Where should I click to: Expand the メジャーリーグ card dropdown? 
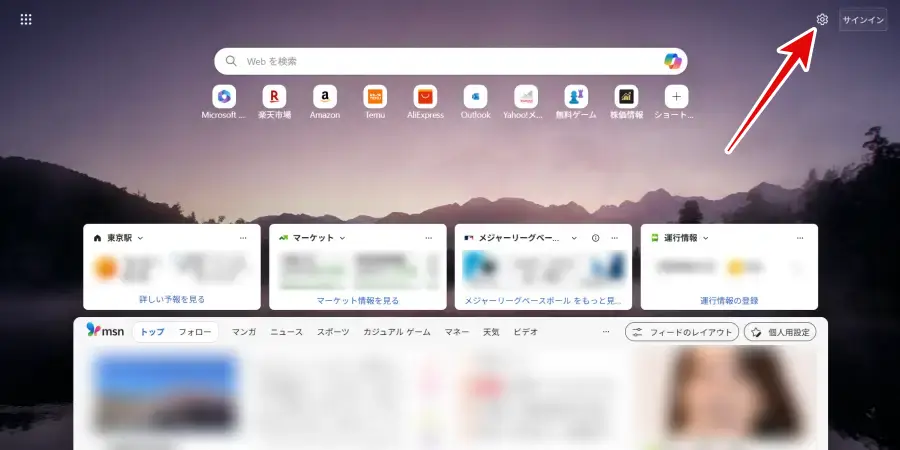574,238
